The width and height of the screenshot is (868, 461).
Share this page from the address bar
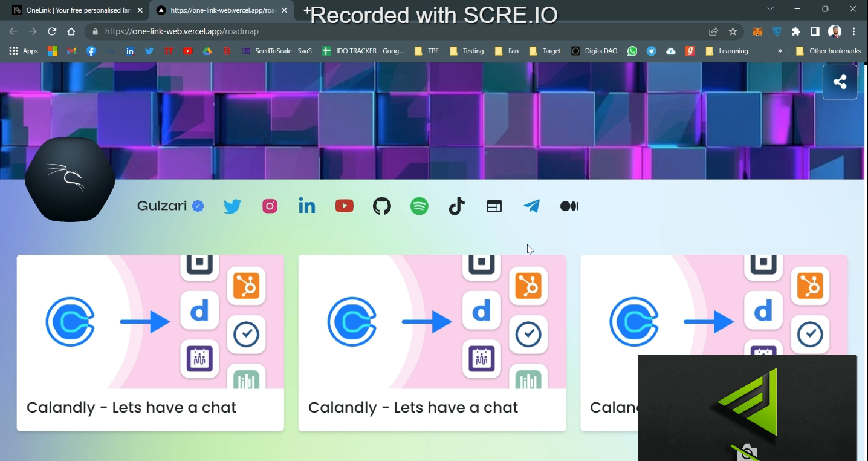point(713,31)
